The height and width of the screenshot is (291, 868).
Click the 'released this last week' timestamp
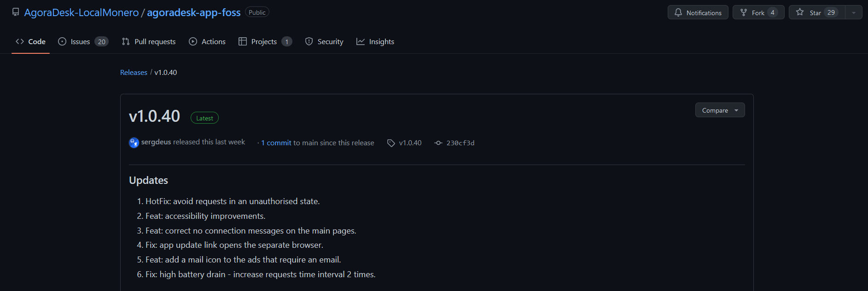[209, 142]
